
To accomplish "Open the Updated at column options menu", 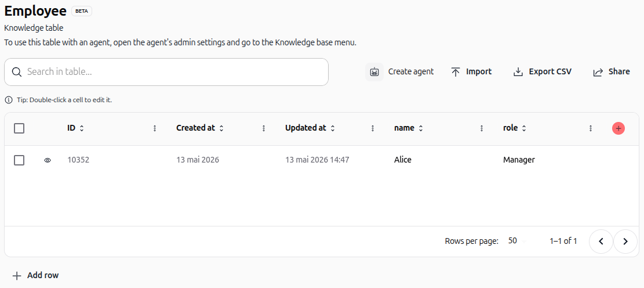I will click(x=373, y=128).
